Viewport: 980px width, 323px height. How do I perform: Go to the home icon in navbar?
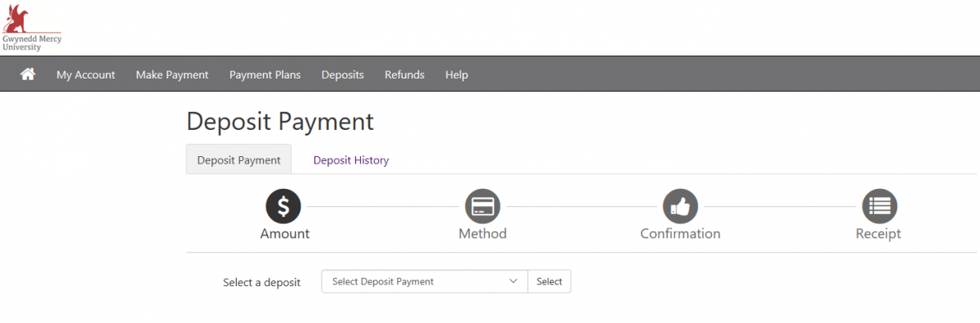coord(28,74)
